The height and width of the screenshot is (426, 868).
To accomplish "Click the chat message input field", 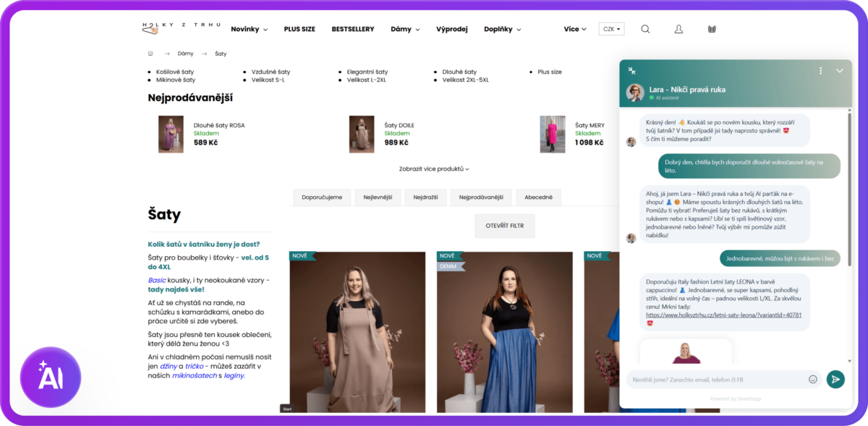I will (716, 379).
